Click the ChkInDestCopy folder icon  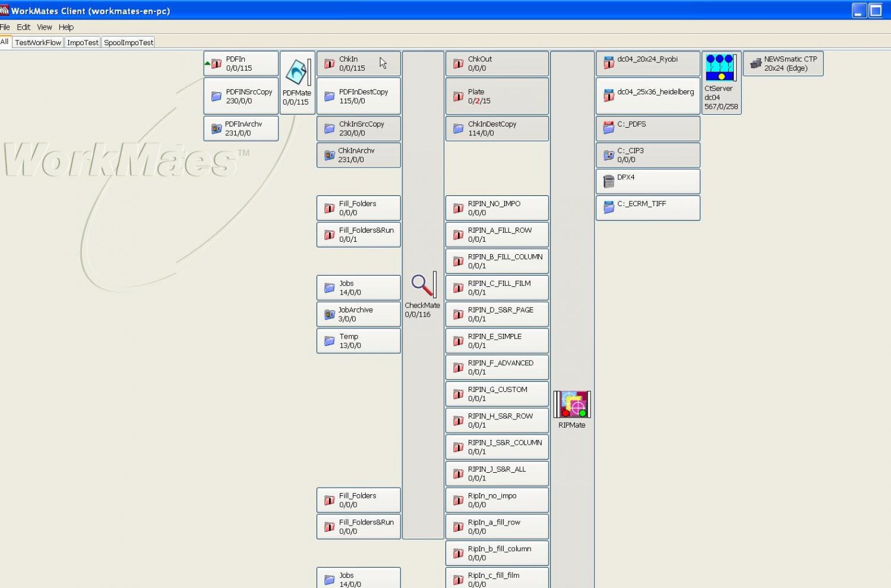pos(459,128)
